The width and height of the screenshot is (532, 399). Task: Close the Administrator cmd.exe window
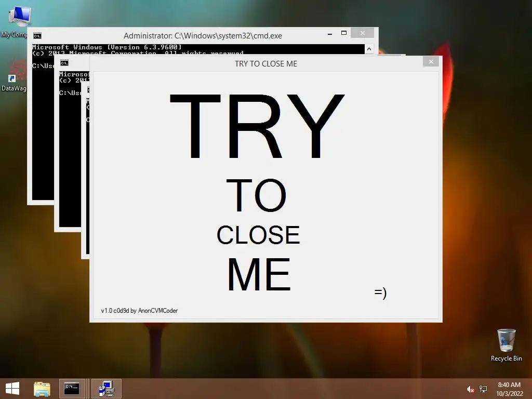(362, 33)
